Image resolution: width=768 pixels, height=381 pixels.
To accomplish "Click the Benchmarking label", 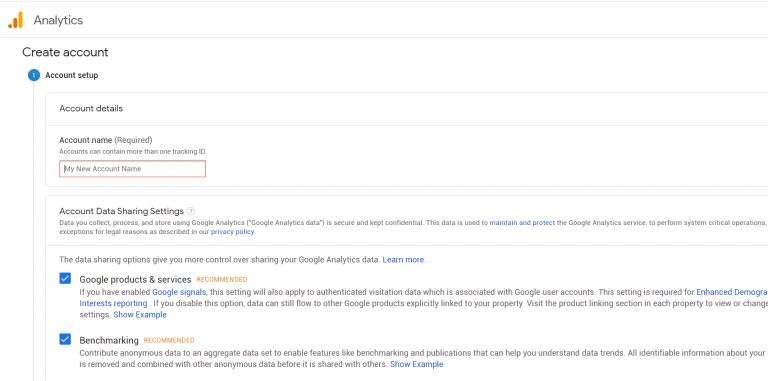I will click(109, 340).
